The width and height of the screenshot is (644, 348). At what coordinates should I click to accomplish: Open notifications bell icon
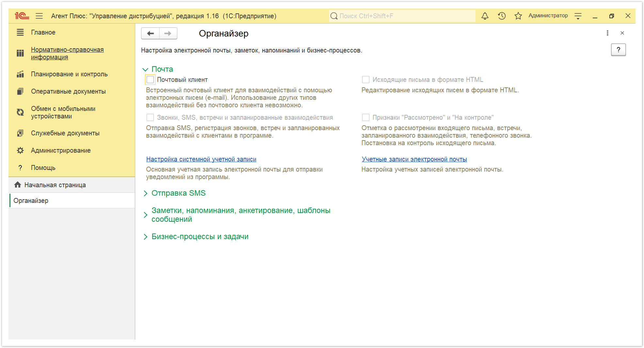pyautogui.click(x=485, y=16)
